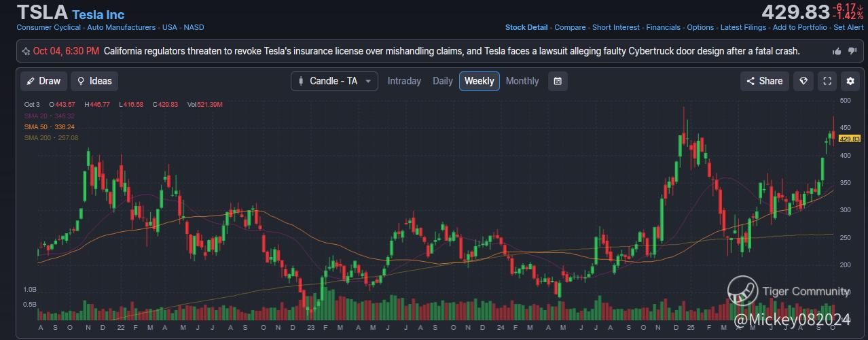Viewport: 868px width, 340px height.
Task: Click the 429.83 current price tag on axis
Action: [x=850, y=139]
